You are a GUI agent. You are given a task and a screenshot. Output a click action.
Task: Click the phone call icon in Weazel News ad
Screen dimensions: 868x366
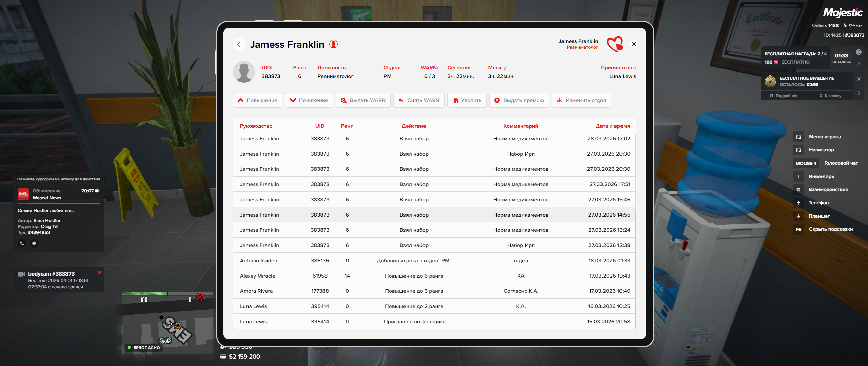(22, 243)
